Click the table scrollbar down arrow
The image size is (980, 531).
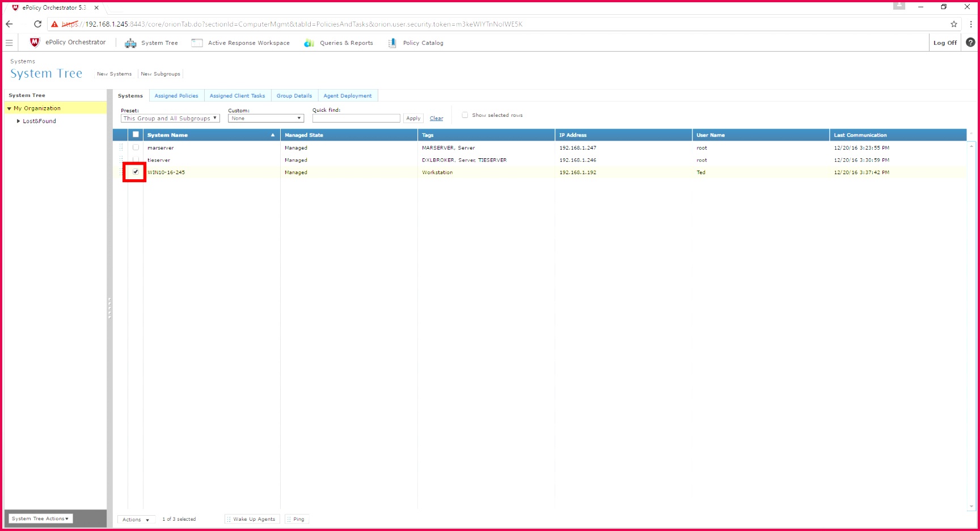point(971,506)
